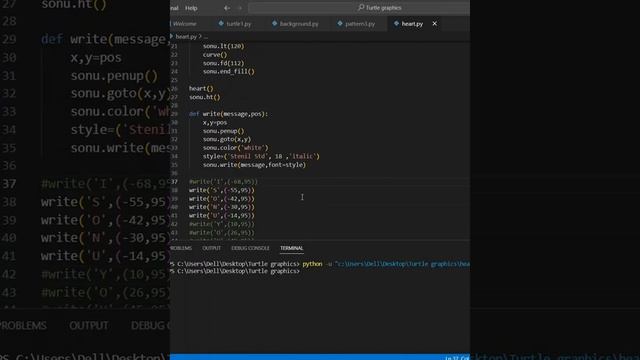Viewport: 640px width, 360px height.
Task: Open the Help menu
Action: pyautogui.click(x=191, y=8)
